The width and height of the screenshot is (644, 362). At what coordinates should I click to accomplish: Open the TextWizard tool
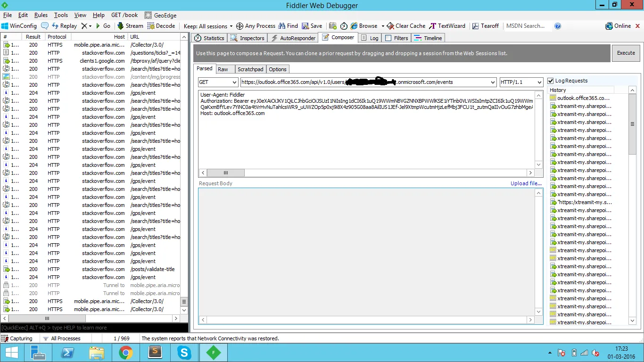447,26
